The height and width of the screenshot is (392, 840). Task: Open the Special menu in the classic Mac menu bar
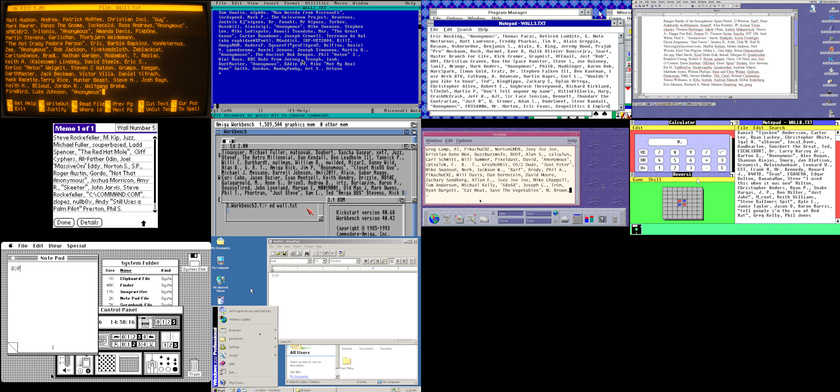tap(77, 246)
